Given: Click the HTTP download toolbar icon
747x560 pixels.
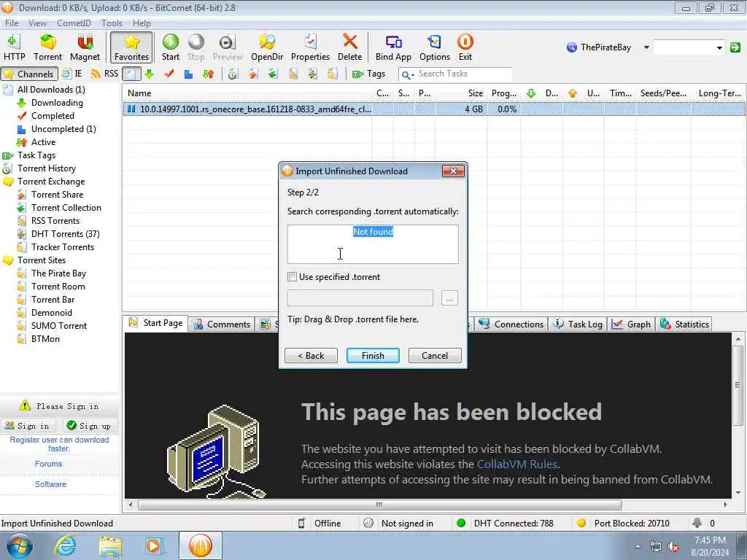Looking at the screenshot, I should coord(15,47).
